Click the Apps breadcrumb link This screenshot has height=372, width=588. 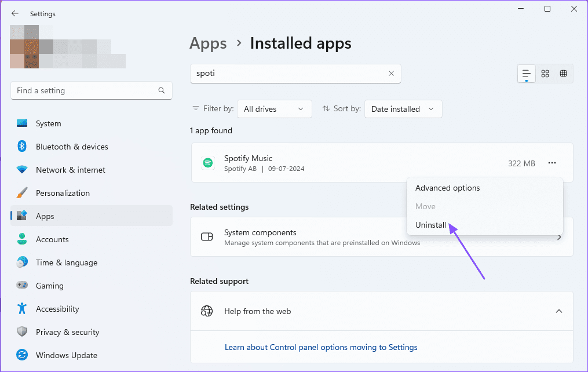click(208, 43)
